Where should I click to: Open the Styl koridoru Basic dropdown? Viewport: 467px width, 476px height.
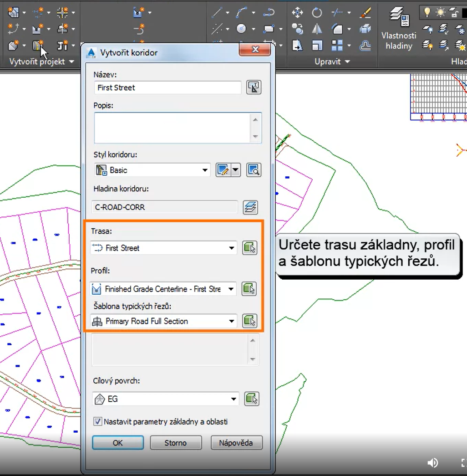(x=205, y=170)
